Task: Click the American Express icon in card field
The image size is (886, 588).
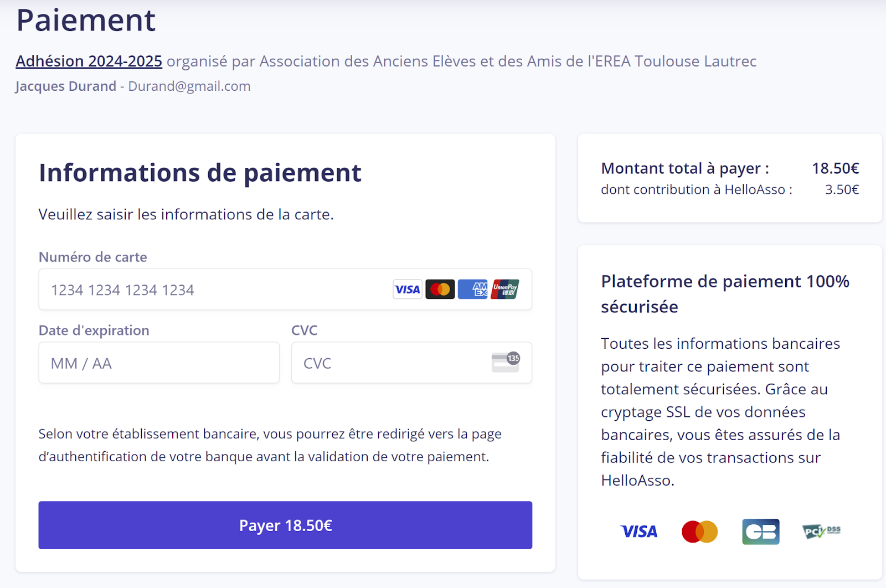Action: click(473, 289)
